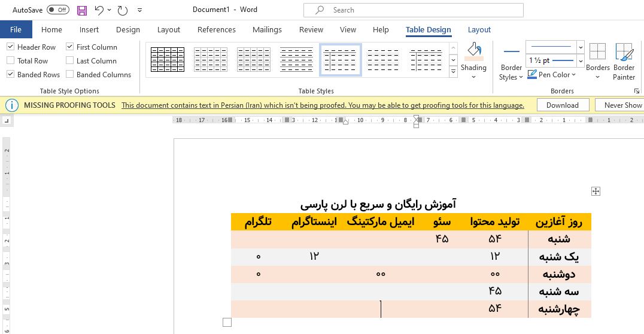Open the Help tab

pyautogui.click(x=381, y=29)
